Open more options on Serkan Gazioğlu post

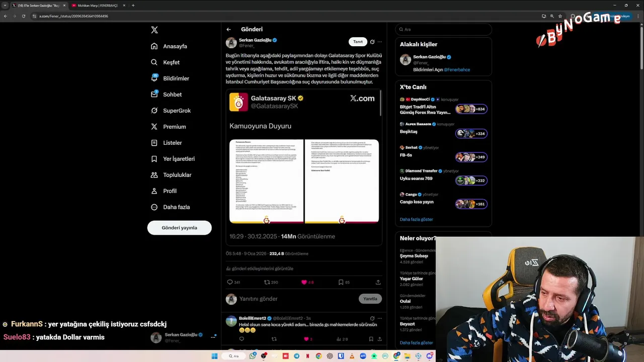380,42
